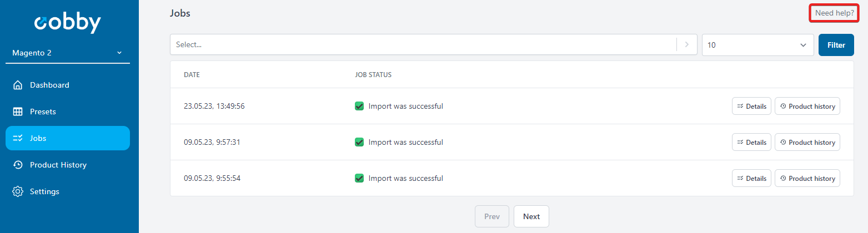The image size is (868, 233).
Task: Click the Product History clock icon
Action: coord(18,165)
